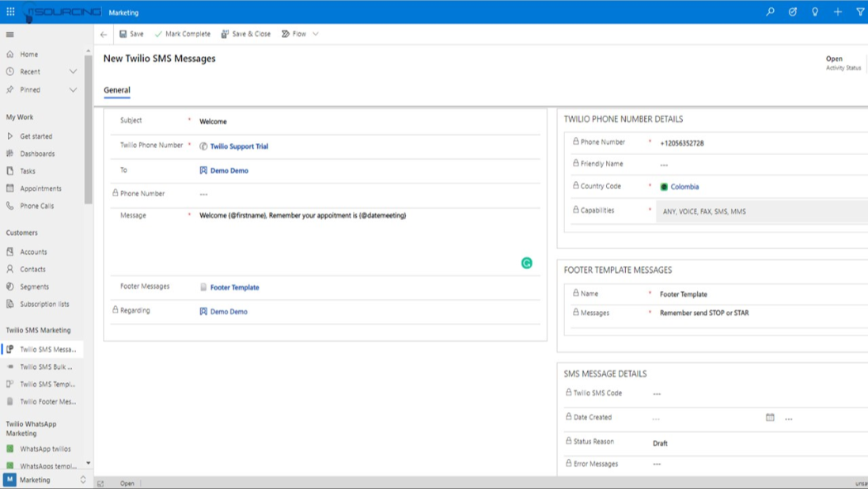This screenshot has width=868, height=489.
Task: Click the Save & Close button
Action: tap(246, 34)
